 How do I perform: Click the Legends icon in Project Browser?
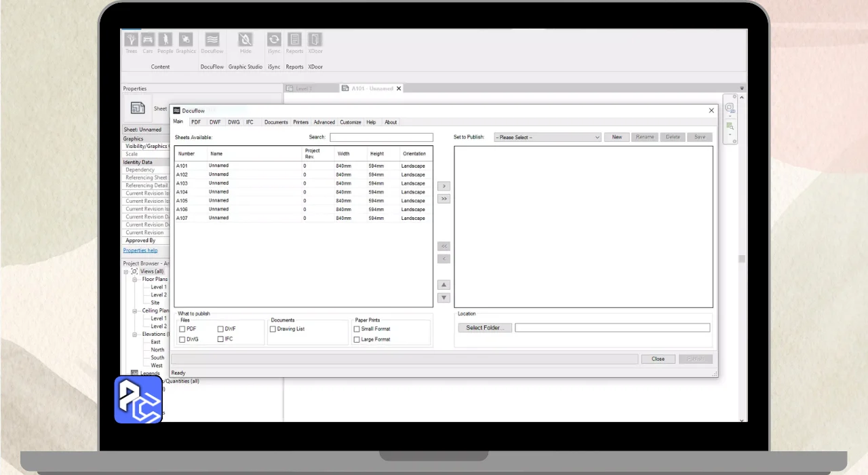click(134, 373)
